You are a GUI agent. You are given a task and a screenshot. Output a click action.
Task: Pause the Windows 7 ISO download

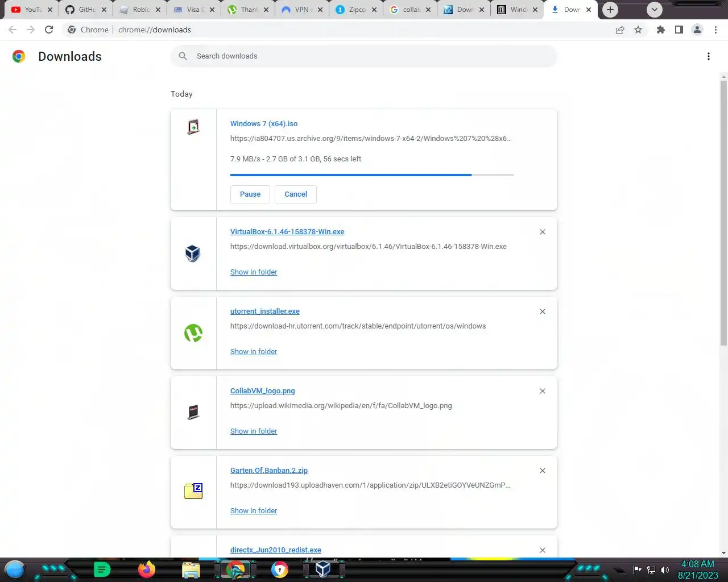click(250, 194)
